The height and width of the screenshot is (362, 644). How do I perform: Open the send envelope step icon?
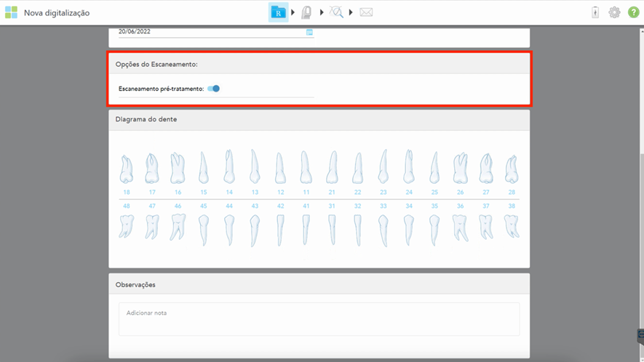click(x=366, y=12)
